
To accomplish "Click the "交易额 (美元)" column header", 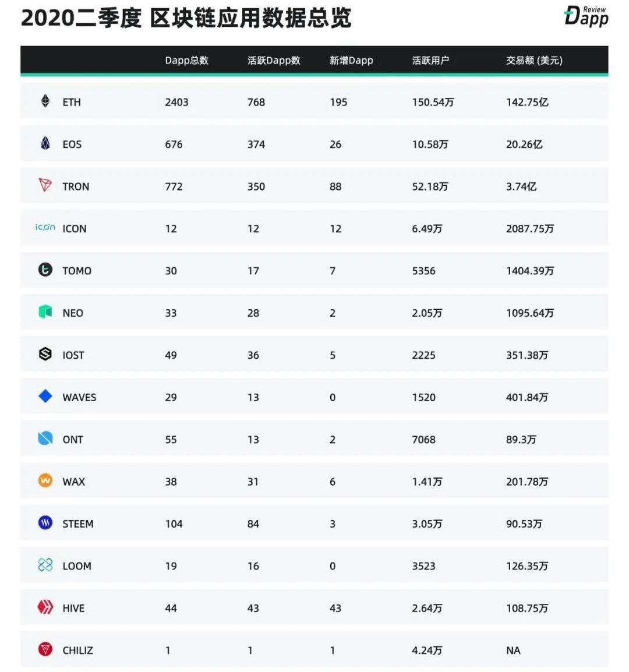I will point(534,61).
